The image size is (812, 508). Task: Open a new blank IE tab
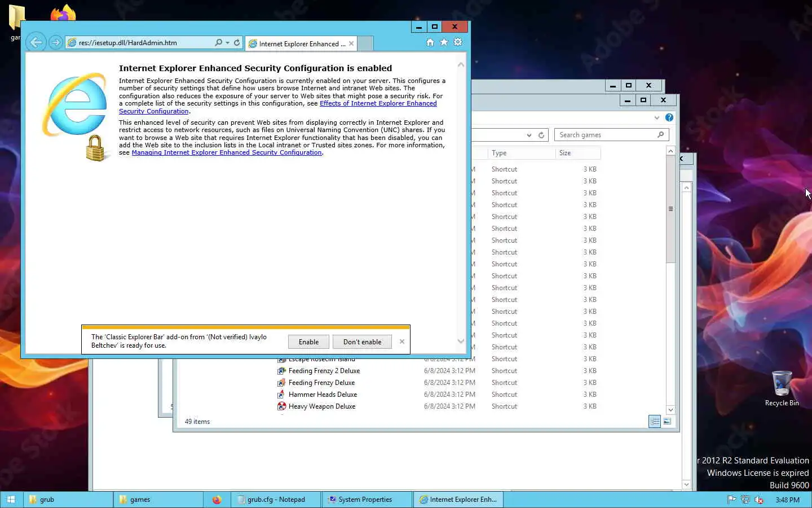coord(365,43)
